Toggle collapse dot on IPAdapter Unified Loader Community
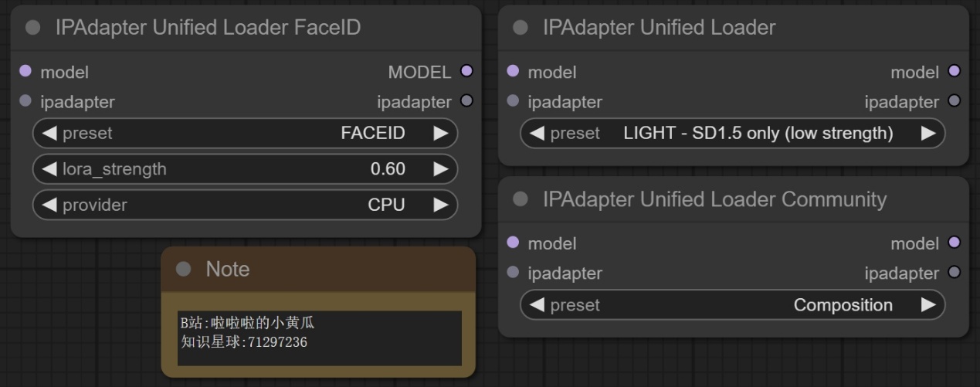 [521, 199]
